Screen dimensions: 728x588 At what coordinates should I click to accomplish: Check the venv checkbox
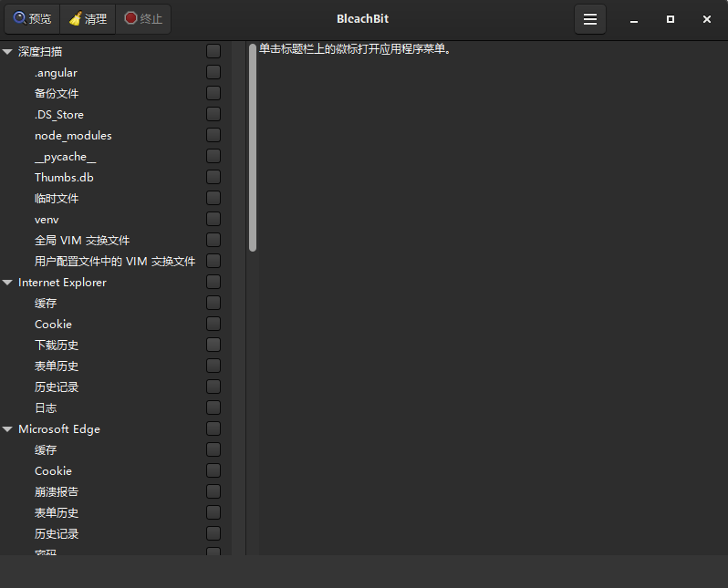(213, 219)
